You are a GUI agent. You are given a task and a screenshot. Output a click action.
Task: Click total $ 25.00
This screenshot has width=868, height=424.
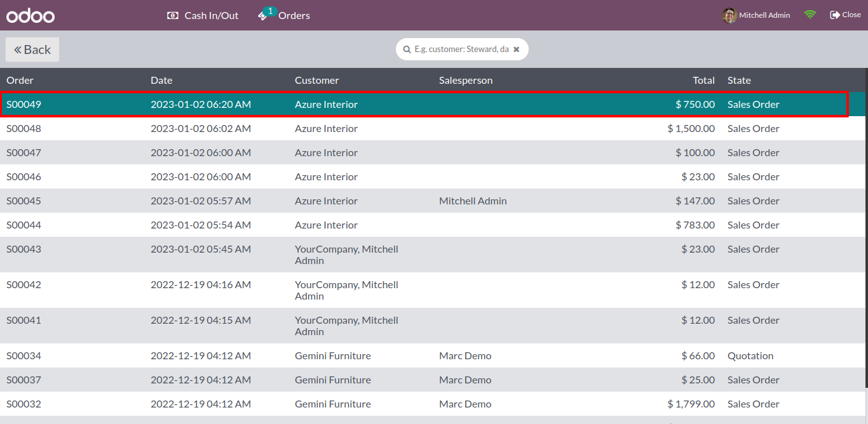point(698,380)
